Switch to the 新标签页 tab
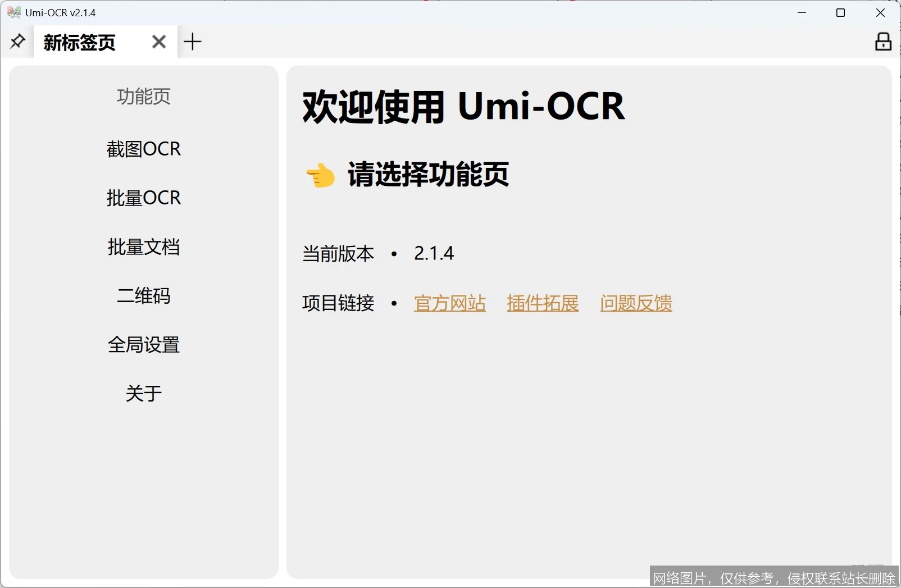Screen dimensions: 901x588 [79, 41]
